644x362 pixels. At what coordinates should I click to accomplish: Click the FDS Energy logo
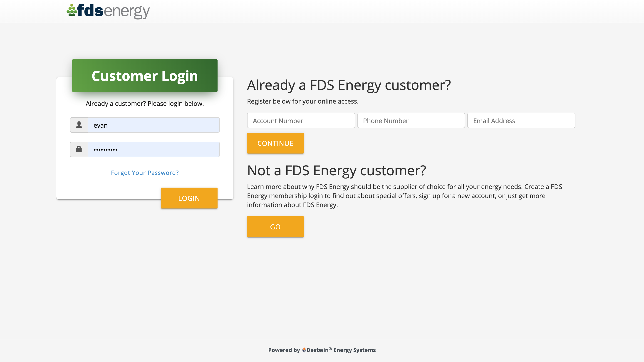(x=108, y=11)
